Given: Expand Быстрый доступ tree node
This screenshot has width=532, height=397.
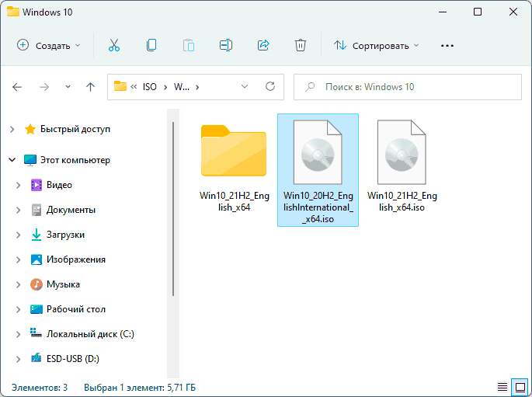Looking at the screenshot, I should (12, 129).
